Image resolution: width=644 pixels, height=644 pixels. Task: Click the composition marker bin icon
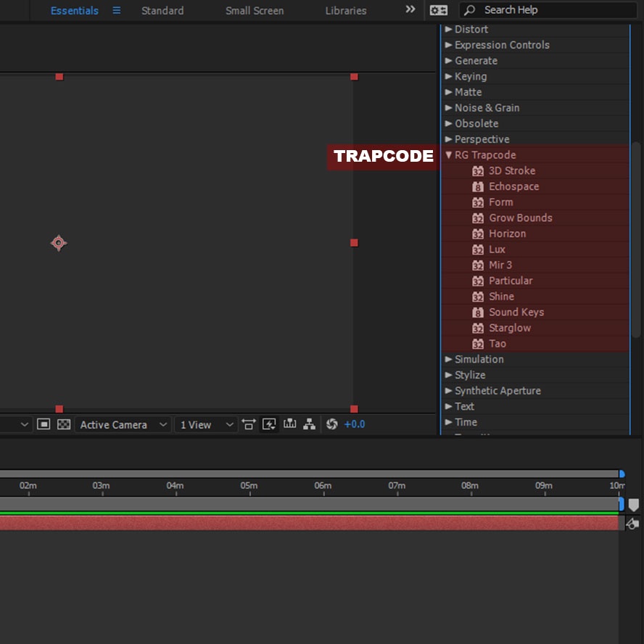coord(633,505)
